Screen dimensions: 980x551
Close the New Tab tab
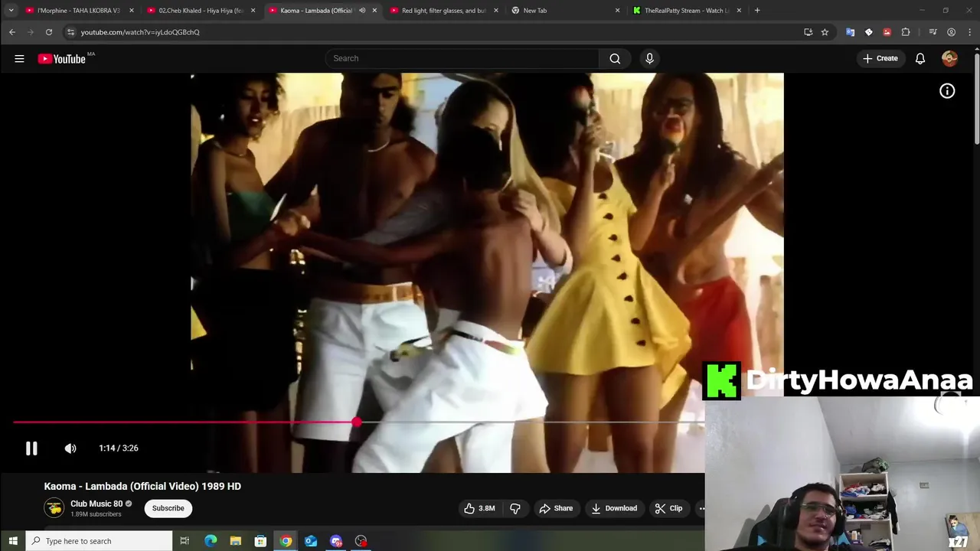point(618,11)
